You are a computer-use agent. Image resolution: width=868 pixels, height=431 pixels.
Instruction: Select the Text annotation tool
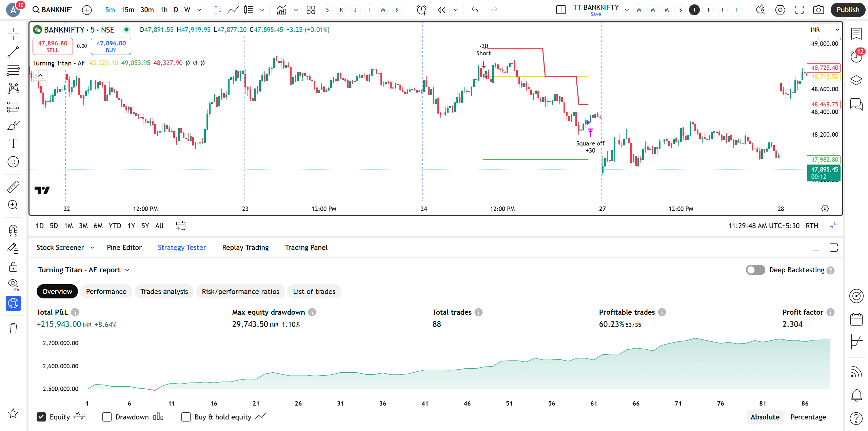pyautogui.click(x=13, y=143)
